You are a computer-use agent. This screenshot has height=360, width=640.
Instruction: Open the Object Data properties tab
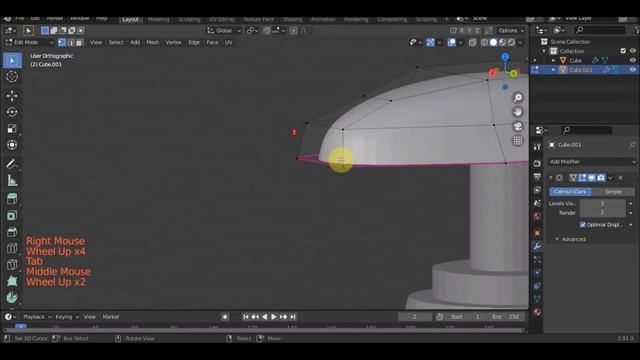coord(537,299)
